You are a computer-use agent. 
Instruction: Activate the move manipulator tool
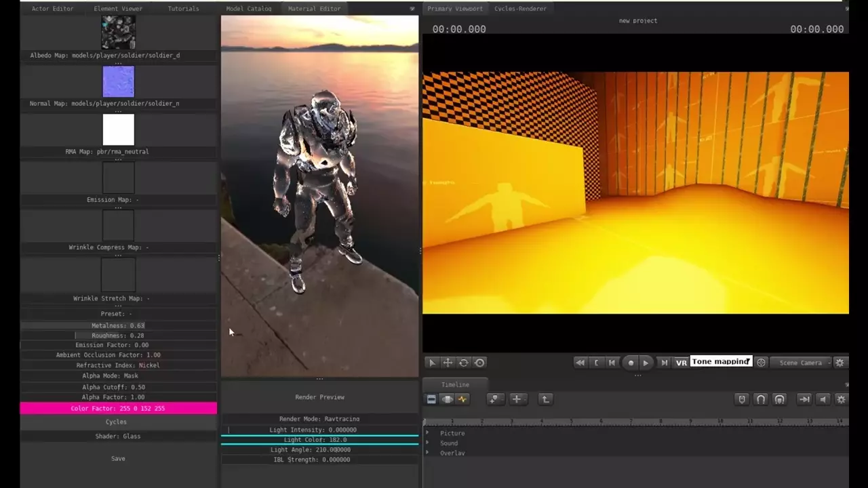click(x=448, y=363)
